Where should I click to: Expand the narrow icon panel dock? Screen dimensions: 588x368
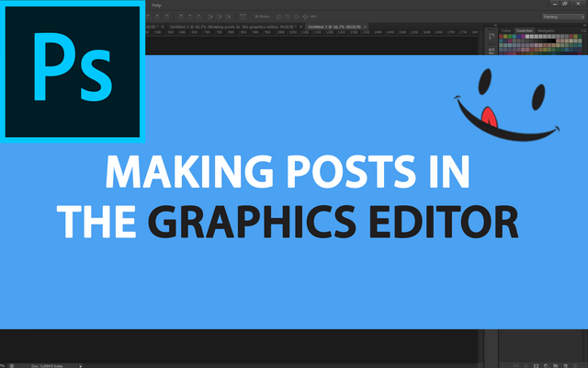pyautogui.click(x=495, y=25)
